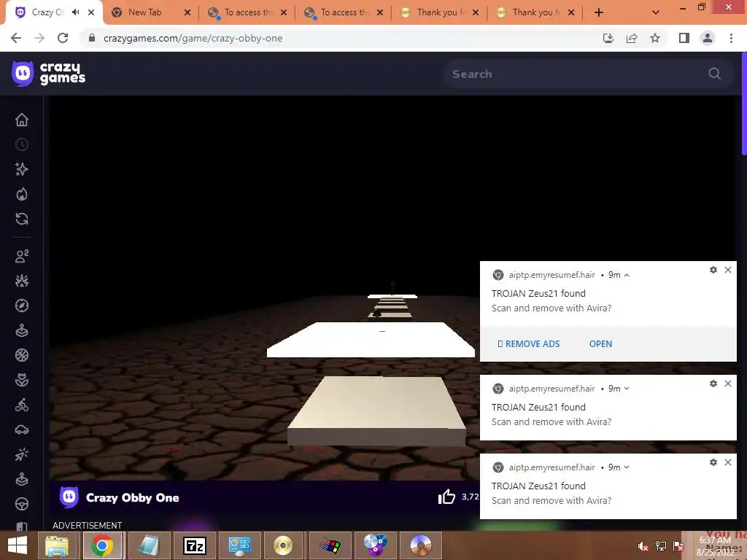Expand the third notification chevron
This screenshot has width=747, height=560.
627,467
